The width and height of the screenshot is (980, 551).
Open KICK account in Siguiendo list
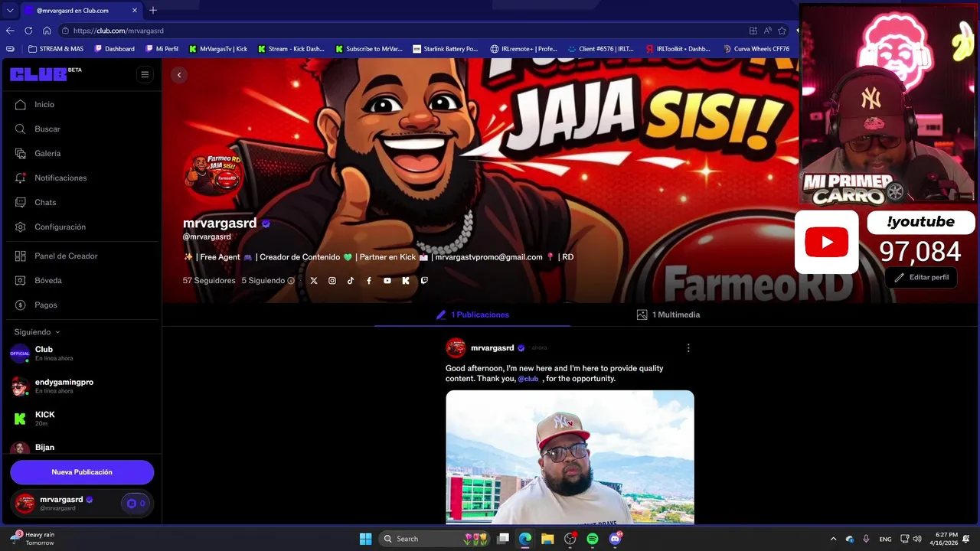point(80,419)
